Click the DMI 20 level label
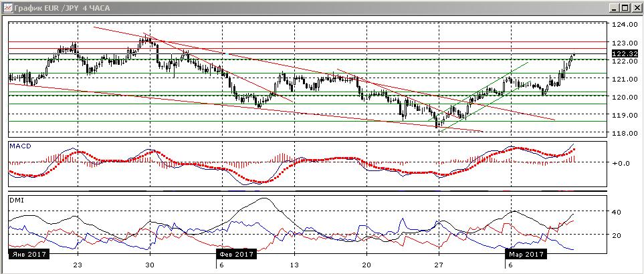Viewport: 644px width, 274px height. [x=617, y=235]
